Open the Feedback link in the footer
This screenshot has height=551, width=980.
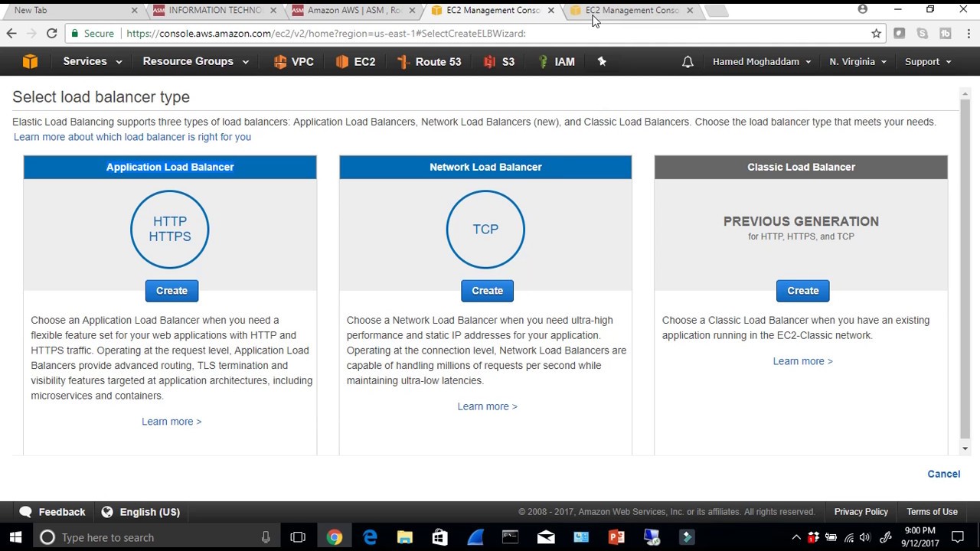(52, 512)
